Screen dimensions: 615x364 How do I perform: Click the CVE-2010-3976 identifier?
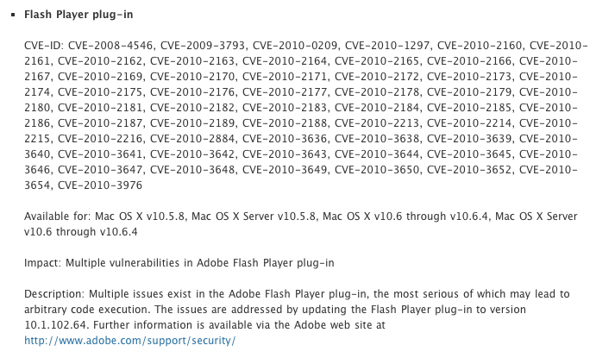[103, 185]
